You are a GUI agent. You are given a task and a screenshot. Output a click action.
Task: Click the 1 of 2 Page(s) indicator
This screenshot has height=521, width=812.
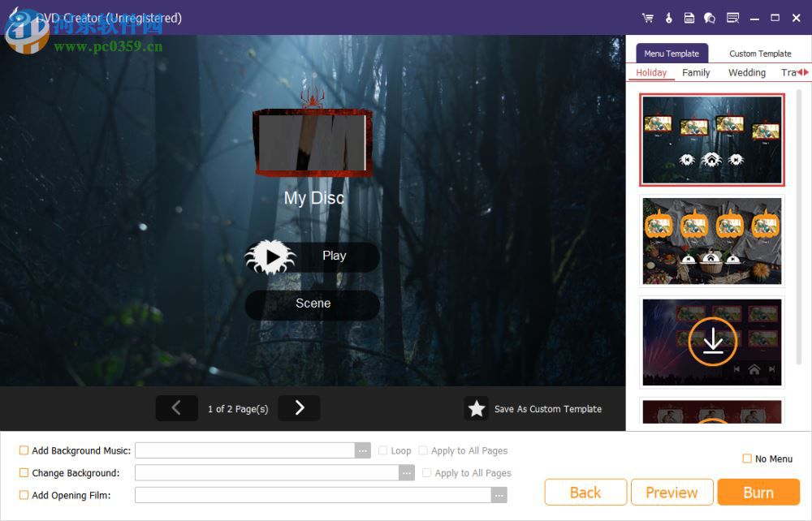tap(238, 409)
